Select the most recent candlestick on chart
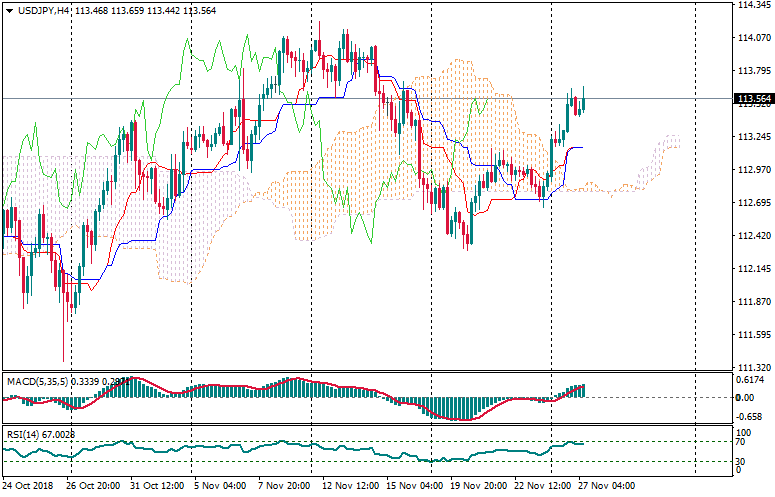Viewport: 775px width, 497px height. click(582, 100)
